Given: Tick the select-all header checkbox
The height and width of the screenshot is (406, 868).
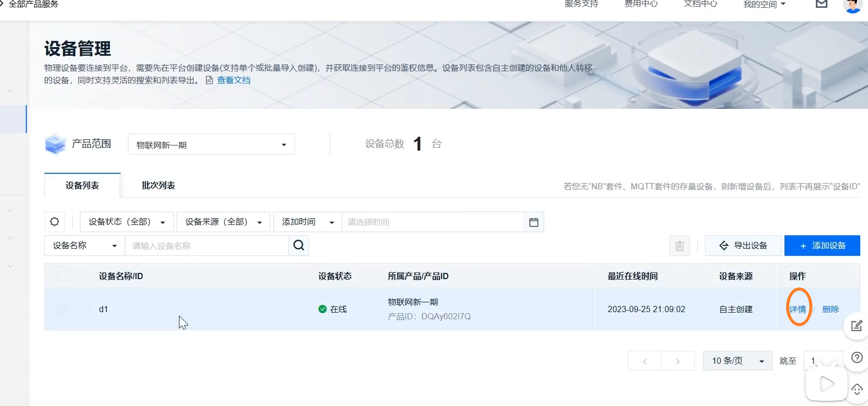Looking at the screenshot, I should tap(62, 276).
